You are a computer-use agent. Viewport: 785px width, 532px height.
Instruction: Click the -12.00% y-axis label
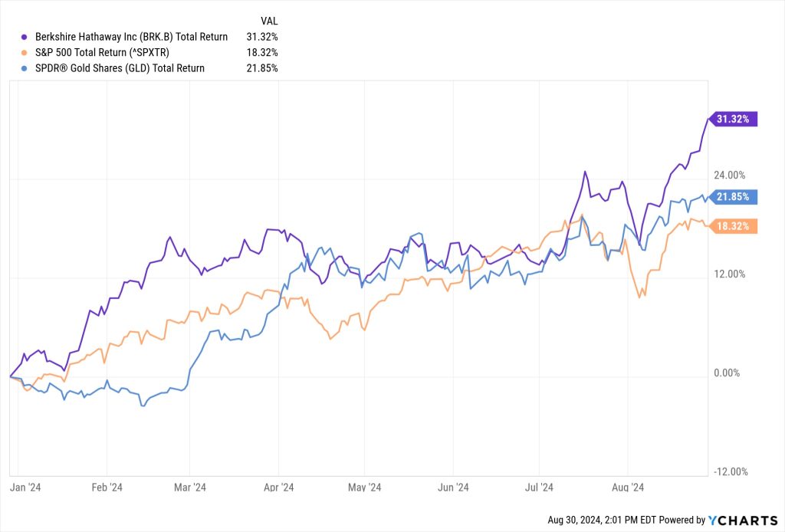click(x=730, y=472)
